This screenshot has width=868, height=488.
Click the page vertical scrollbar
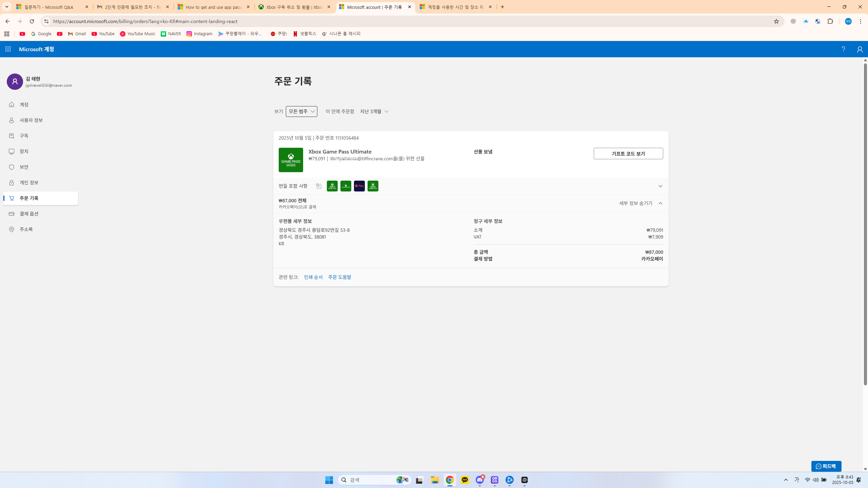[x=865, y=224]
